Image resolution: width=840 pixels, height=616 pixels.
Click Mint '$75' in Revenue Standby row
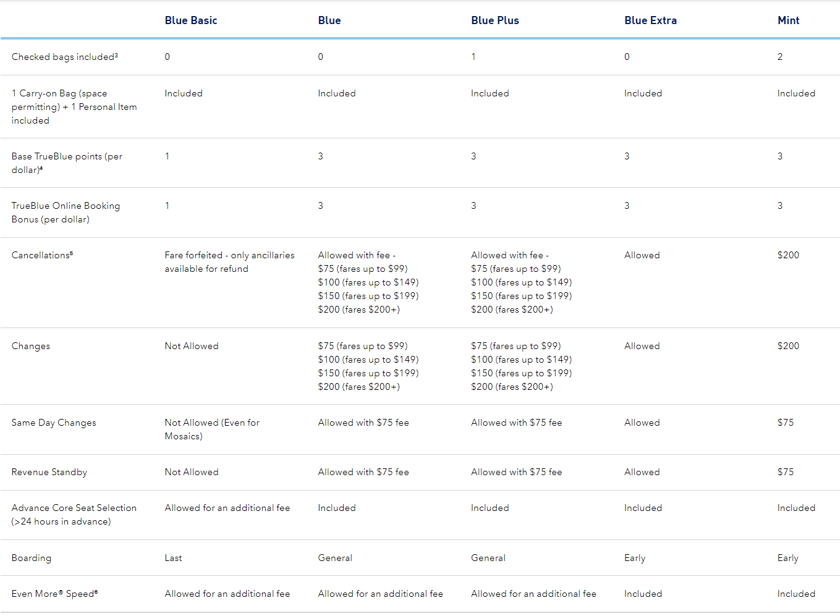pos(786,472)
